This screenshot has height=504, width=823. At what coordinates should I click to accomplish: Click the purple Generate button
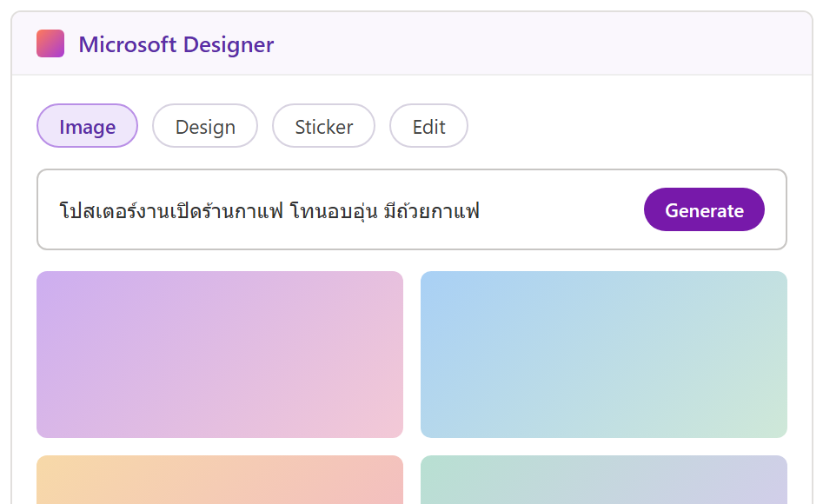tap(704, 209)
